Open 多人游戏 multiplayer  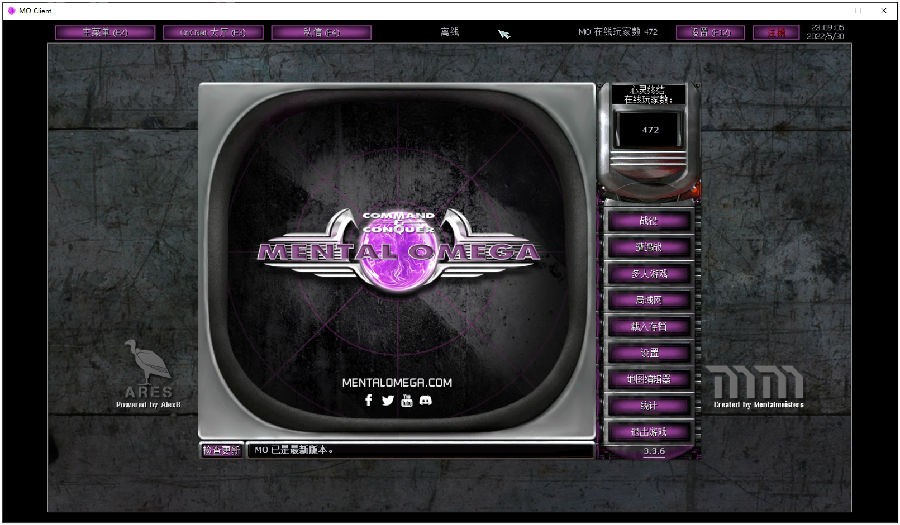tap(649, 274)
